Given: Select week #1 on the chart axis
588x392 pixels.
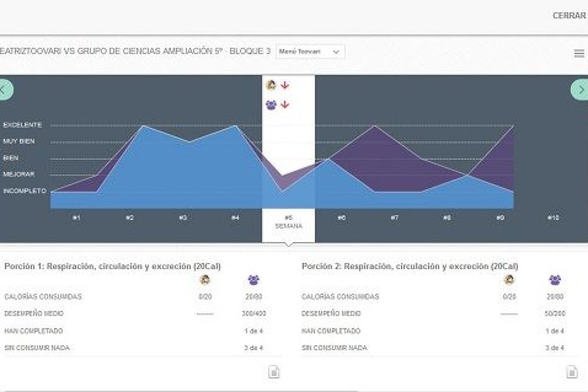Looking at the screenshot, I should click(x=76, y=218).
